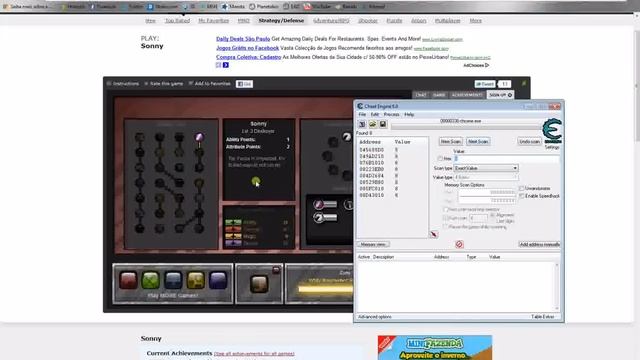Viewport: 640px width, 360px height.
Task: Click the yellow Magic attribute plus button
Action: coord(233,236)
